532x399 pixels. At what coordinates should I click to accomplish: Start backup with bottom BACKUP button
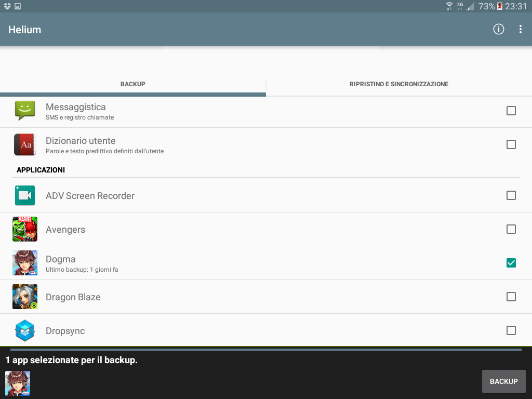tap(504, 381)
